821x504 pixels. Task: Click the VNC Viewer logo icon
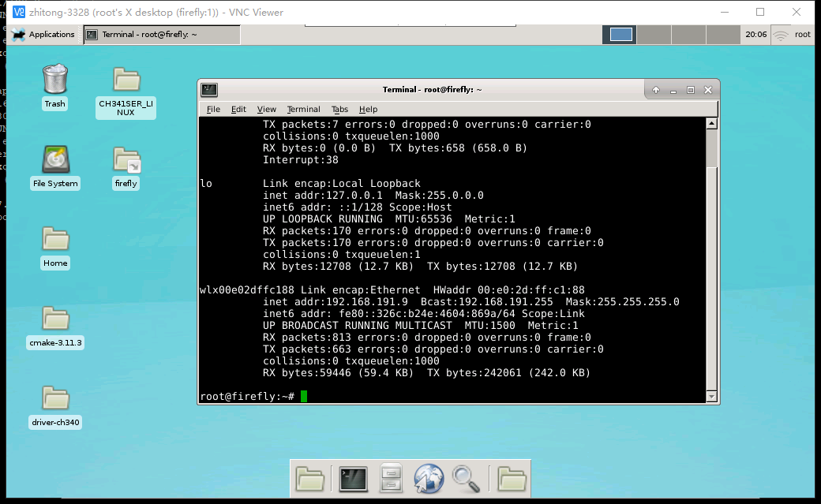coord(18,12)
